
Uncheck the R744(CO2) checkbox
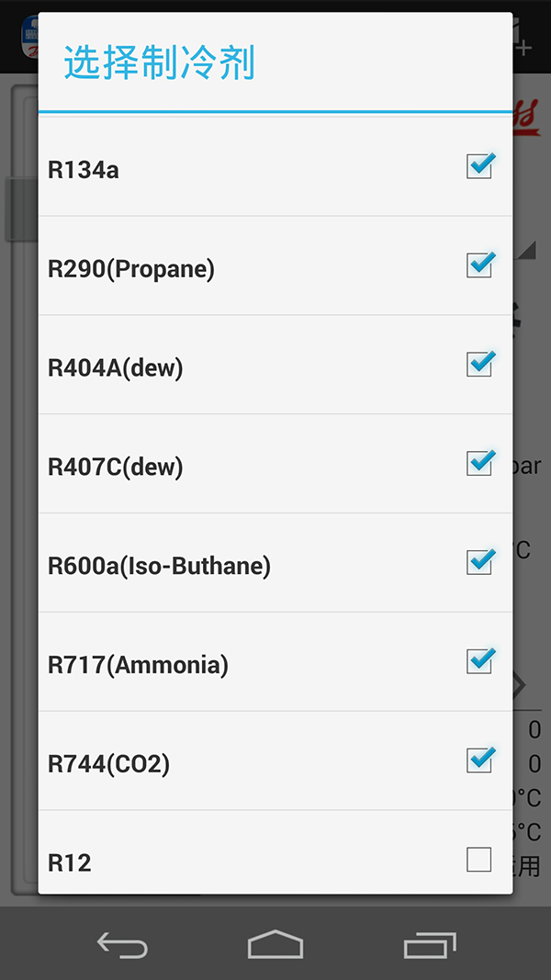point(479,760)
